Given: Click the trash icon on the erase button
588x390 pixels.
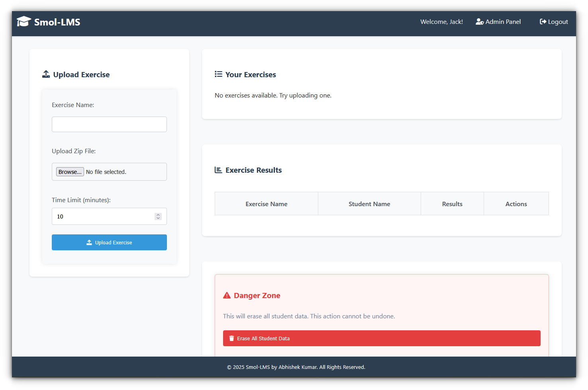Looking at the screenshot, I should (x=231, y=338).
